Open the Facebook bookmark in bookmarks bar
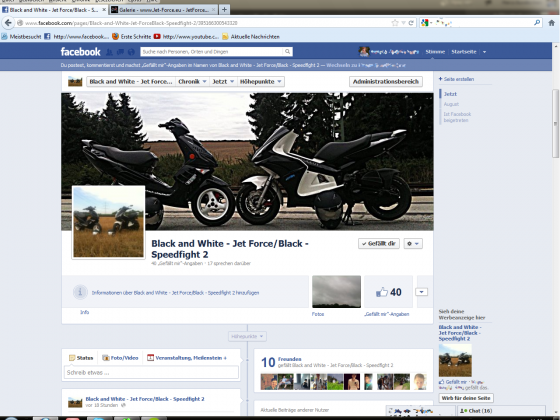 point(76,36)
